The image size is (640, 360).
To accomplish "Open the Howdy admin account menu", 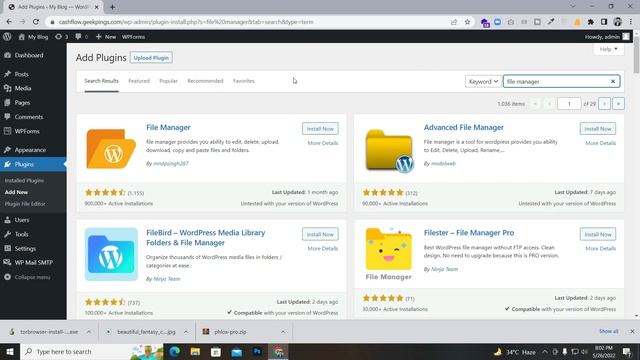I will tap(607, 37).
